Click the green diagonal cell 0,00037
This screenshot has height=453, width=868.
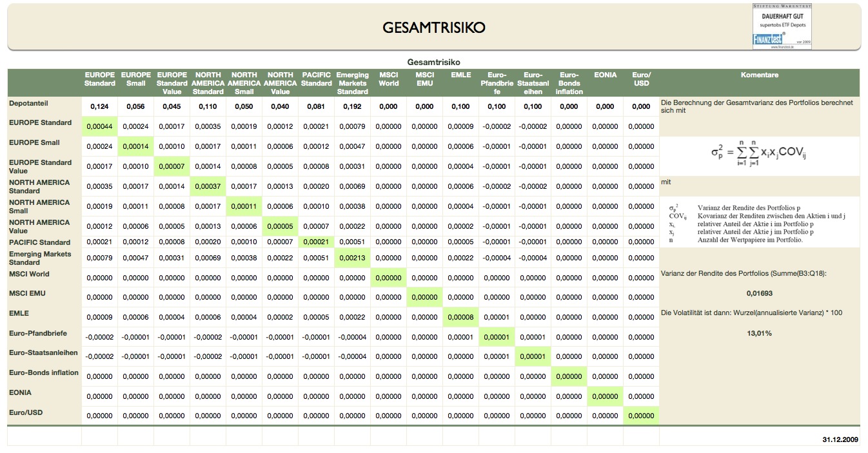click(x=208, y=186)
